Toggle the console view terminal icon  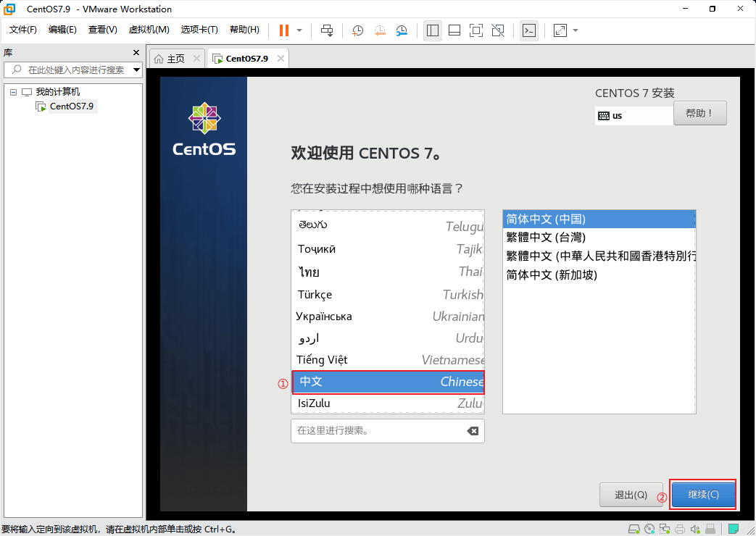[x=529, y=30]
